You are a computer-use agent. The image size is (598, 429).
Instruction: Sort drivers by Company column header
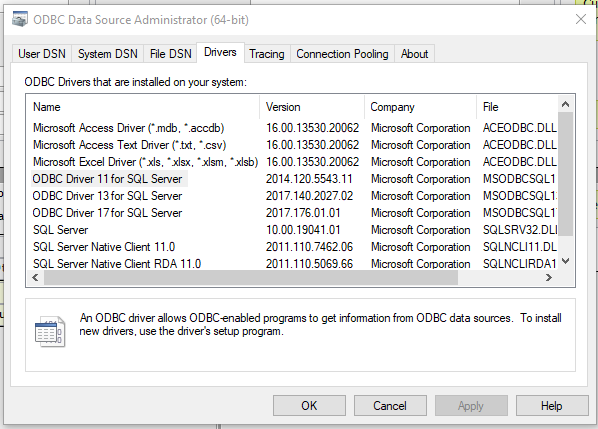pyautogui.click(x=420, y=107)
